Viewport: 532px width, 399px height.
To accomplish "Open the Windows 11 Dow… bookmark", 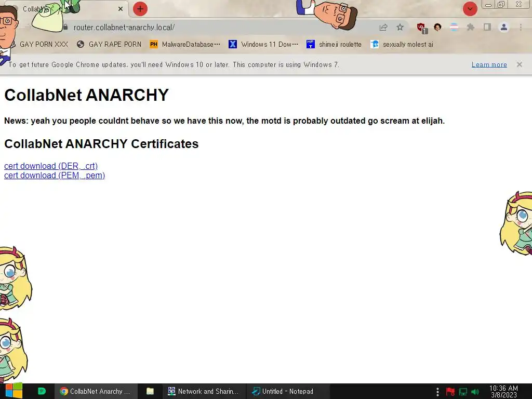I will (x=263, y=44).
